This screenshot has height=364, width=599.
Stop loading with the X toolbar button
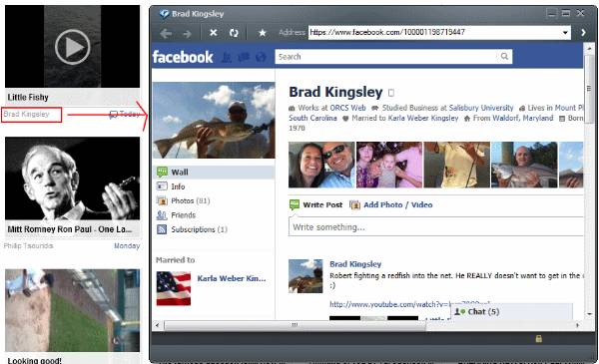(x=214, y=33)
